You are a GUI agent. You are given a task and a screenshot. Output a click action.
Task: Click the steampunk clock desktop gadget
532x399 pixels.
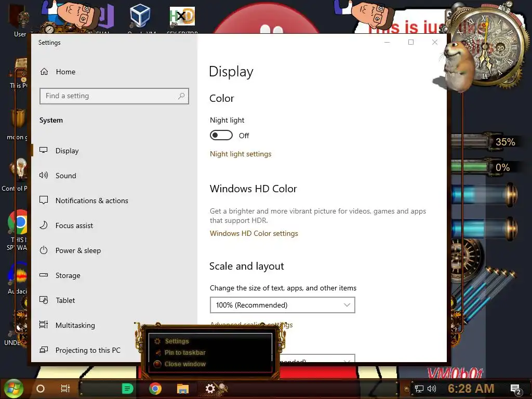(x=486, y=47)
